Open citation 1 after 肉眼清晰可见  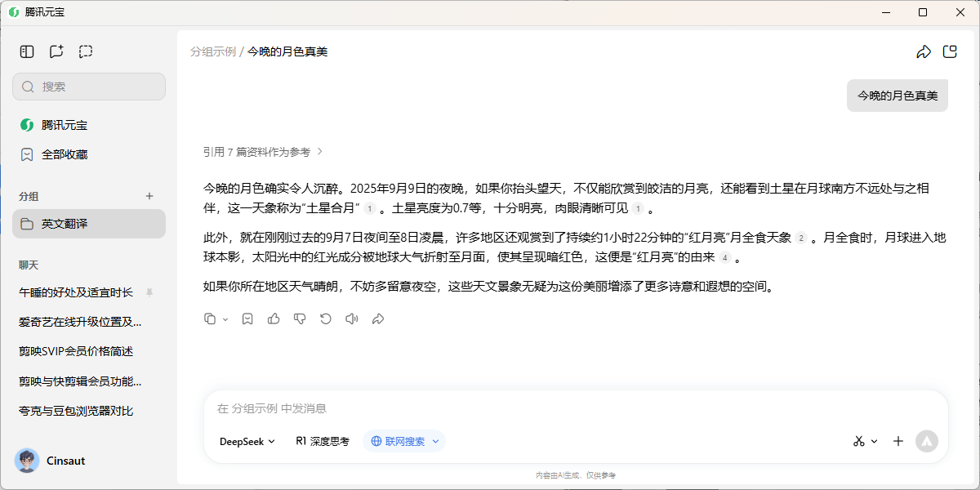pos(638,209)
